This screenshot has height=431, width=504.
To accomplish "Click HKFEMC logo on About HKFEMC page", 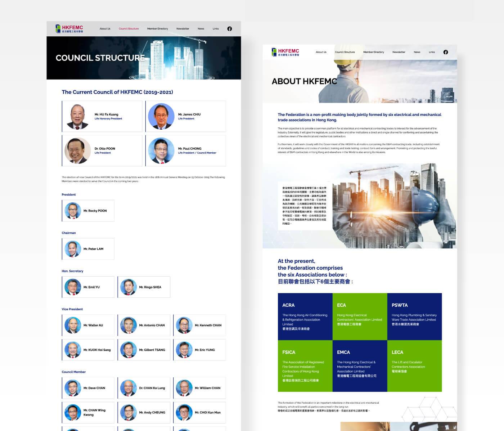I will (x=285, y=52).
